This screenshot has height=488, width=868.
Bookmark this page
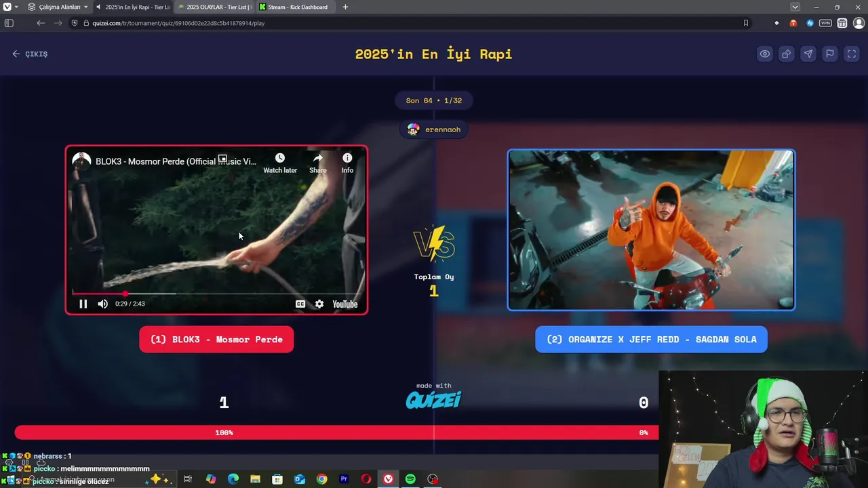pyautogui.click(x=746, y=23)
